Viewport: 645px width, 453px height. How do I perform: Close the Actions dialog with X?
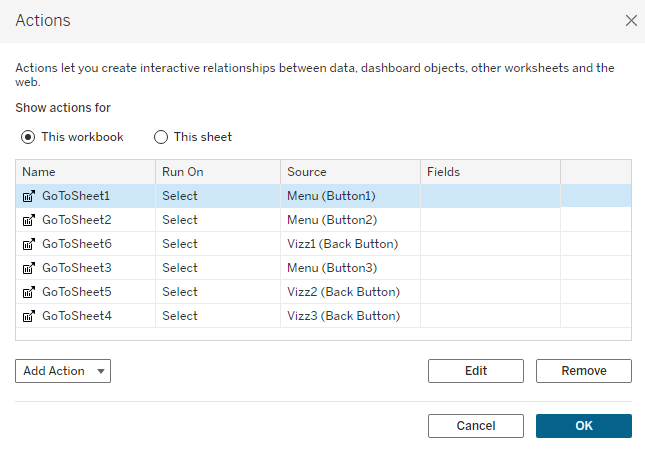tap(631, 20)
